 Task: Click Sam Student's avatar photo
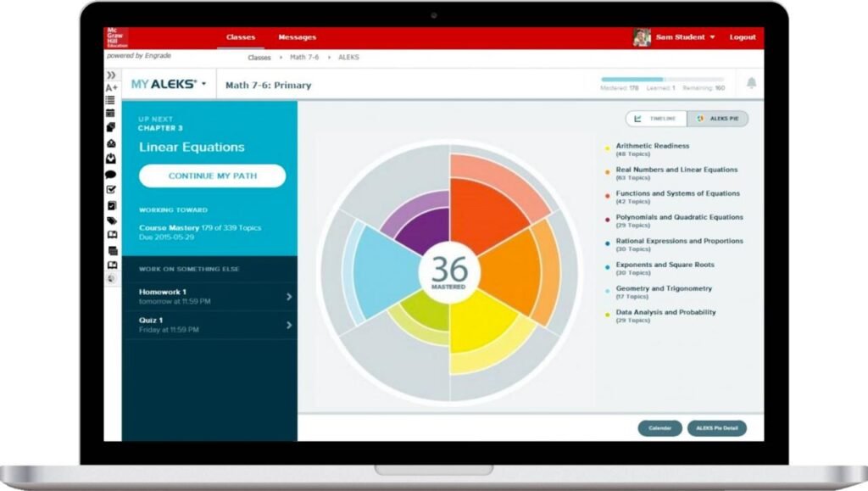coord(642,37)
